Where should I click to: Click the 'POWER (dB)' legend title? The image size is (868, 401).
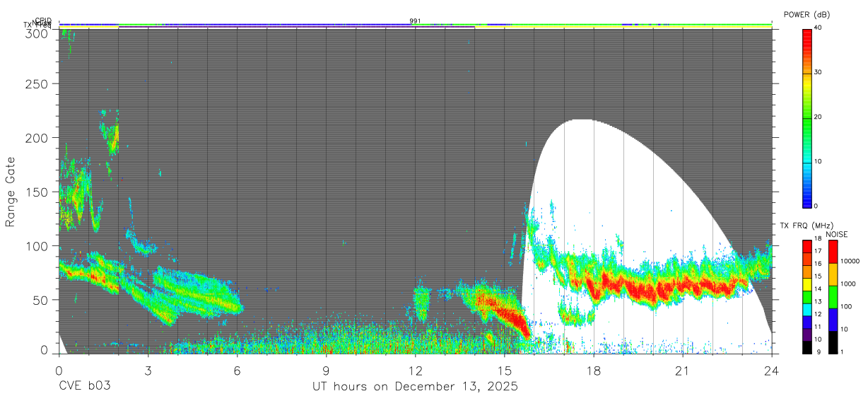(x=807, y=14)
